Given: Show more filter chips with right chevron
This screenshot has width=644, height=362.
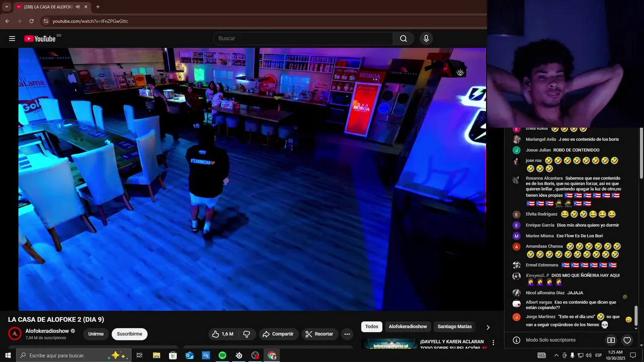Looking at the screenshot, I should pos(488,327).
